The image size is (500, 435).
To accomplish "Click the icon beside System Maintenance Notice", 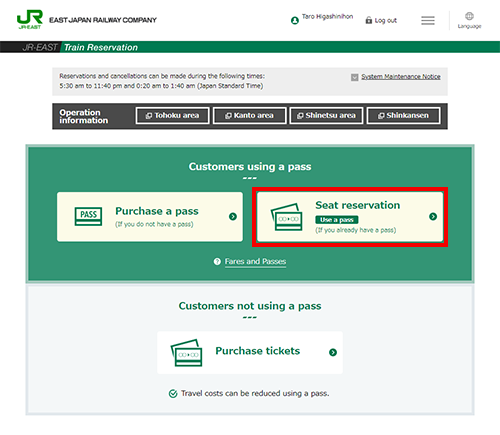I will 354,77.
